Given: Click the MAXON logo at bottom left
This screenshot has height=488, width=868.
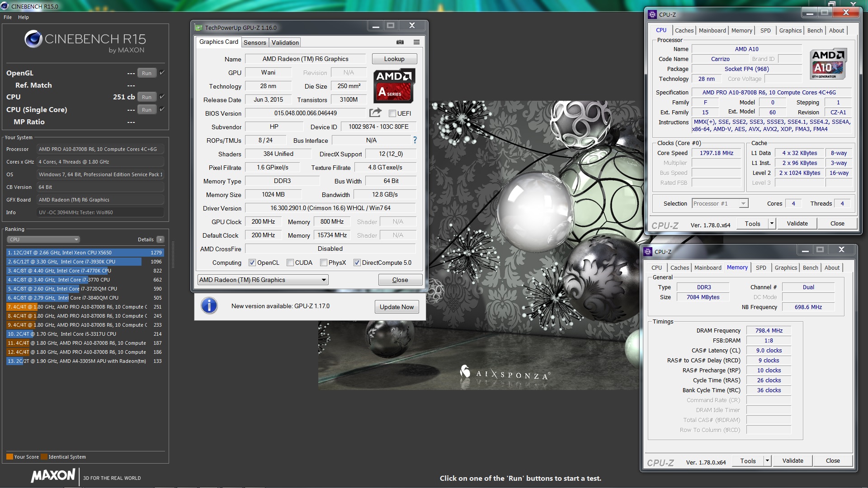Looking at the screenshot, I should point(53,475).
